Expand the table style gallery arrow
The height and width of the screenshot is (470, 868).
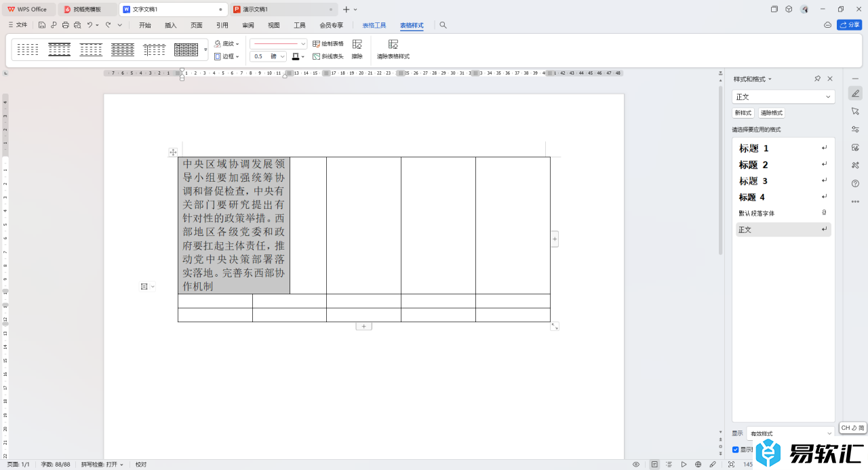[205, 50]
